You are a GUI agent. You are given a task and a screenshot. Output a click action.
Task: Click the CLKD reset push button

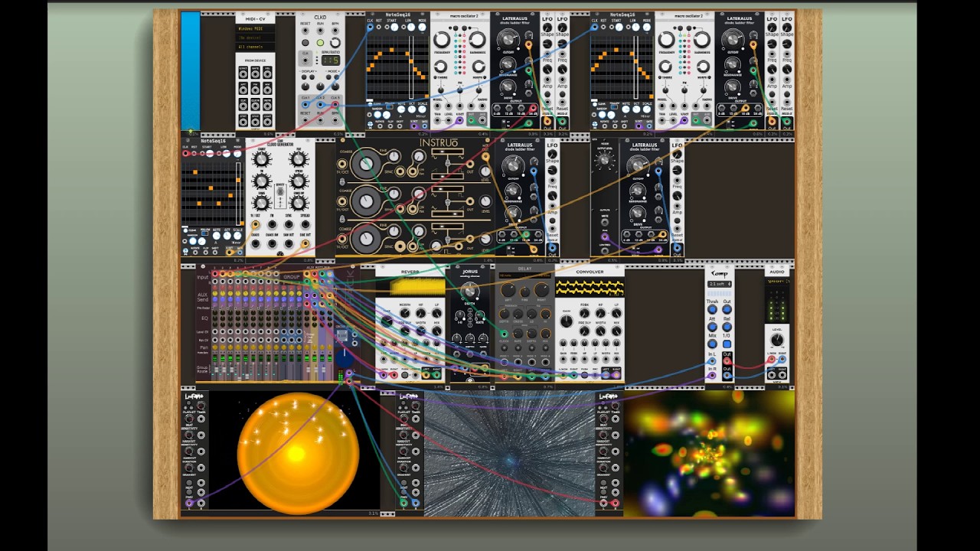click(305, 43)
